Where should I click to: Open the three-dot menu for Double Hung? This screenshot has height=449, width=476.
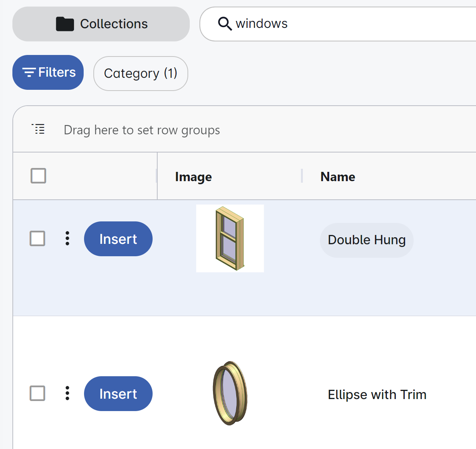click(x=67, y=238)
